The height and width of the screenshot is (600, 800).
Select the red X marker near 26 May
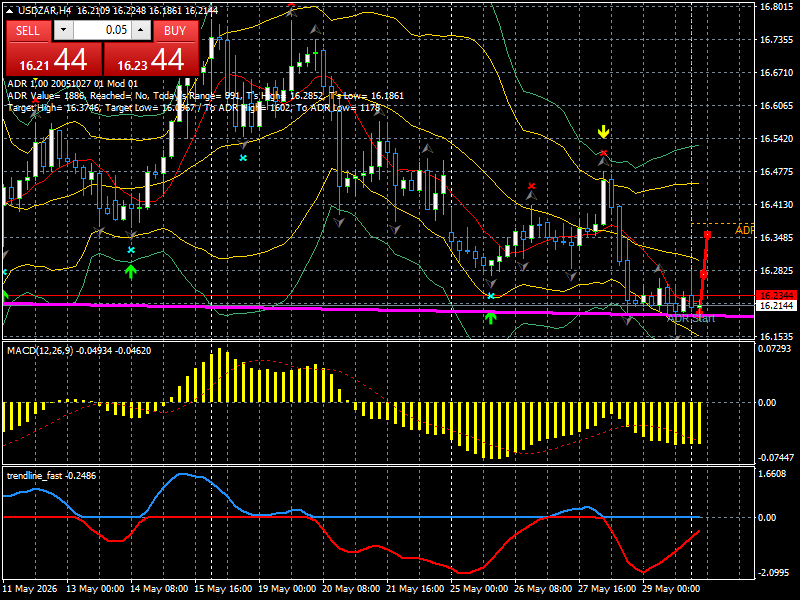(x=532, y=186)
